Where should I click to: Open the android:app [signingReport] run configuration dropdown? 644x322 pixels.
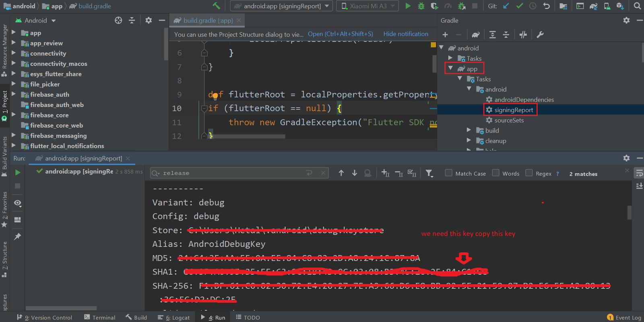point(282,6)
